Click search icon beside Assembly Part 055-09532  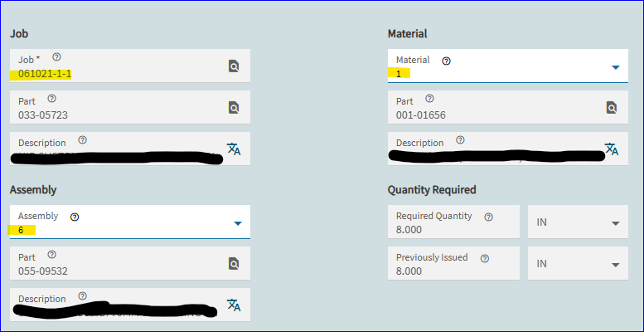coord(234,264)
